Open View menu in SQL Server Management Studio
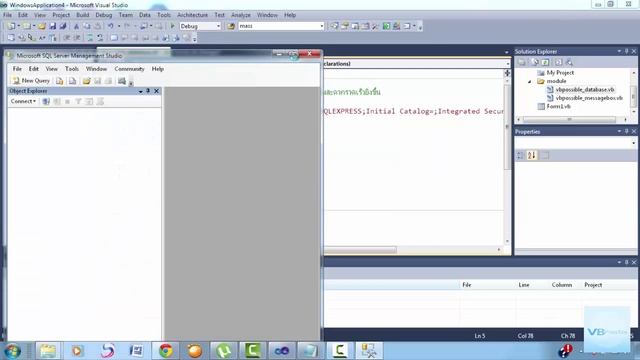Viewport: 640px width, 360px height. [51, 69]
